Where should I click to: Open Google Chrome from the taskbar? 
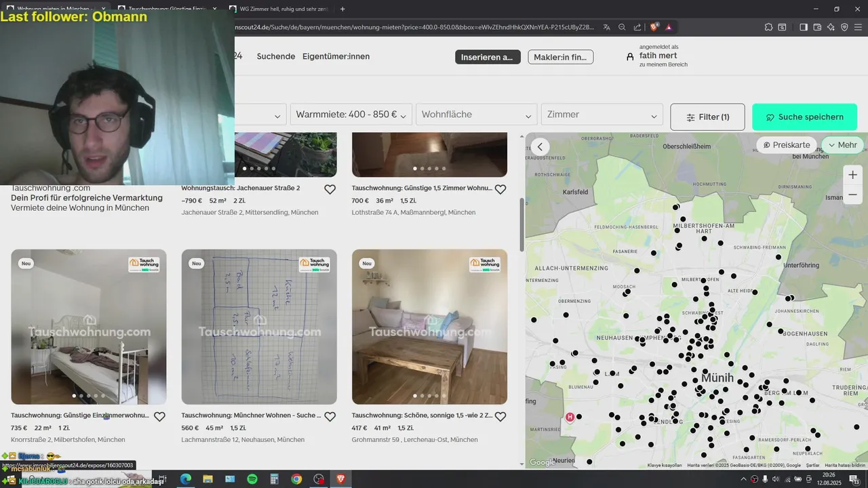[x=296, y=479]
